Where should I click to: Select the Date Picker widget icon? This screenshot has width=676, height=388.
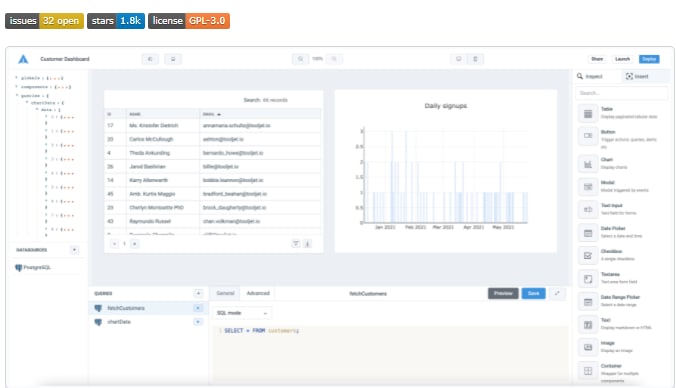pyautogui.click(x=588, y=233)
